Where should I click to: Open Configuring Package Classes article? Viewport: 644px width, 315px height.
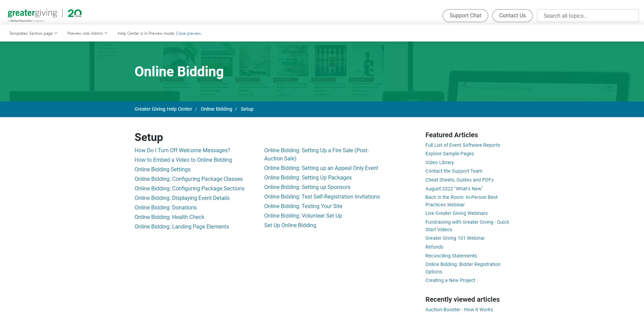[x=188, y=179]
